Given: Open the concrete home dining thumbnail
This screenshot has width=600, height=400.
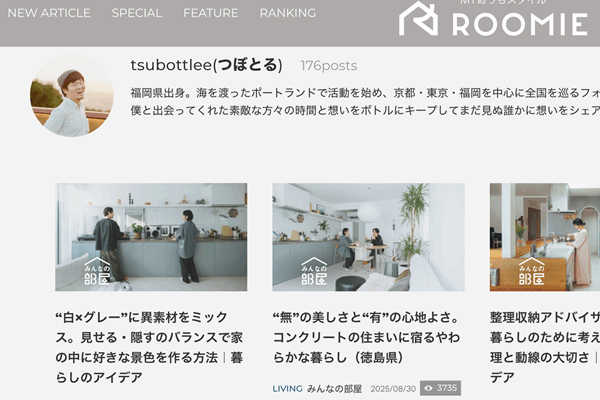Looking at the screenshot, I should [368, 237].
